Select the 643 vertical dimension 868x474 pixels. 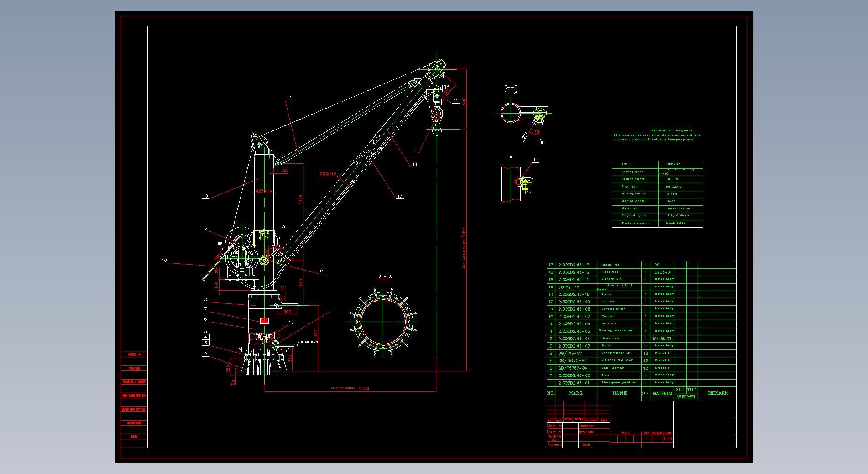[x=300, y=283]
